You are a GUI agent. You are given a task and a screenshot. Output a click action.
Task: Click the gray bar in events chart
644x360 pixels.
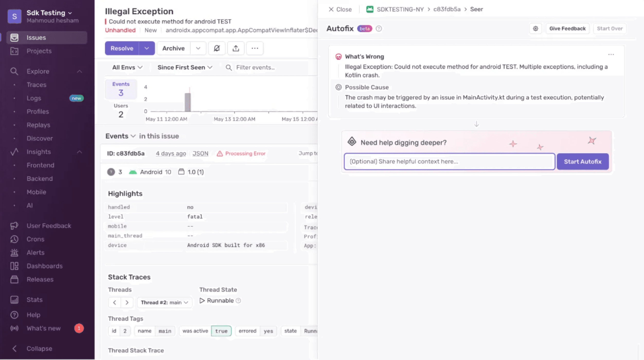point(188,102)
